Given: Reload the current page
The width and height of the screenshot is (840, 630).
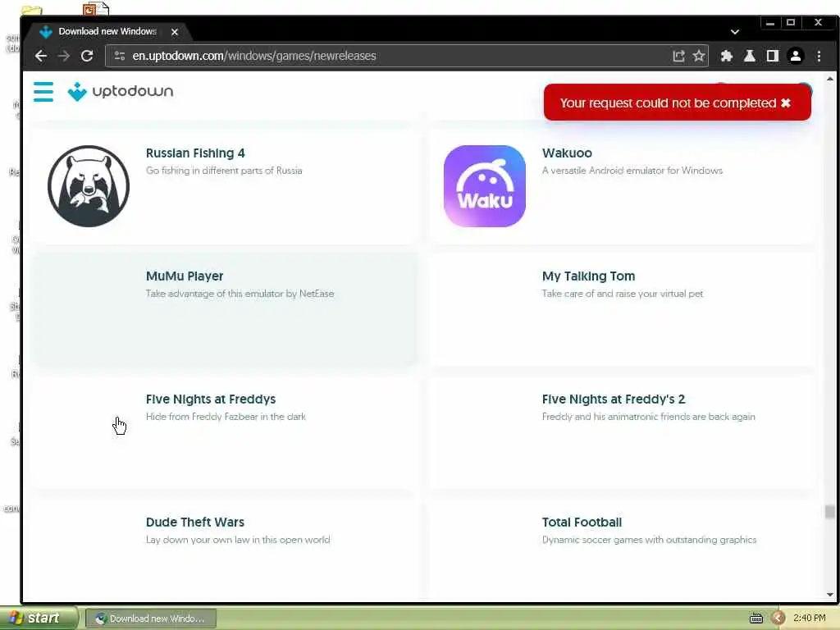Looking at the screenshot, I should click(x=87, y=56).
